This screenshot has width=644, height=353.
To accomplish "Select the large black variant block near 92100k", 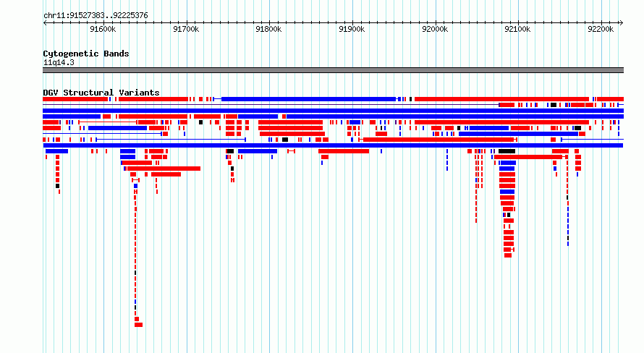I will [x=507, y=151].
